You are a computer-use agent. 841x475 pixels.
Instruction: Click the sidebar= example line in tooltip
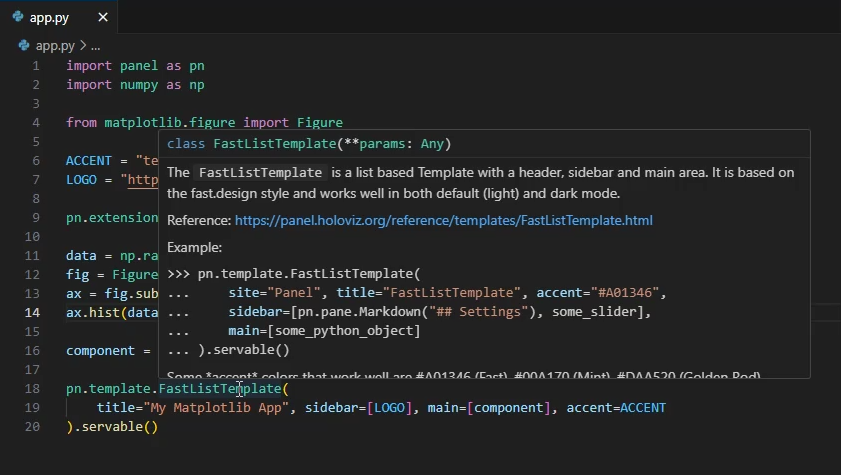[439, 311]
